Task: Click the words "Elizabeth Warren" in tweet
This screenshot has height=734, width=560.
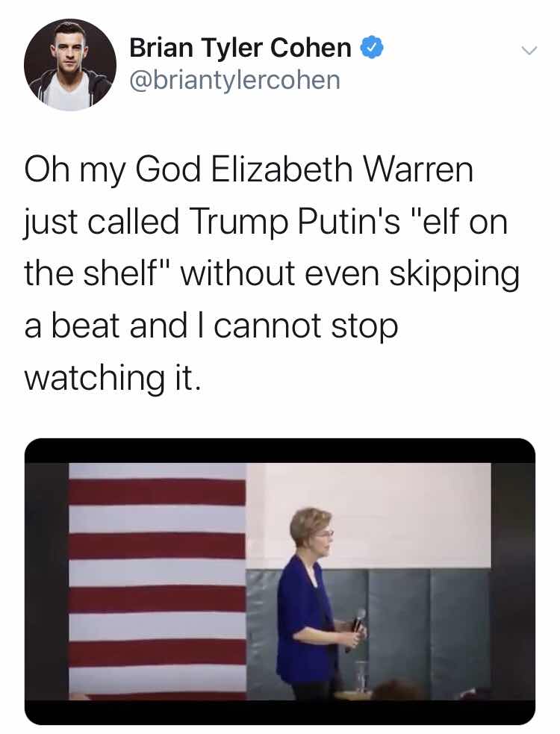Action: (342, 169)
